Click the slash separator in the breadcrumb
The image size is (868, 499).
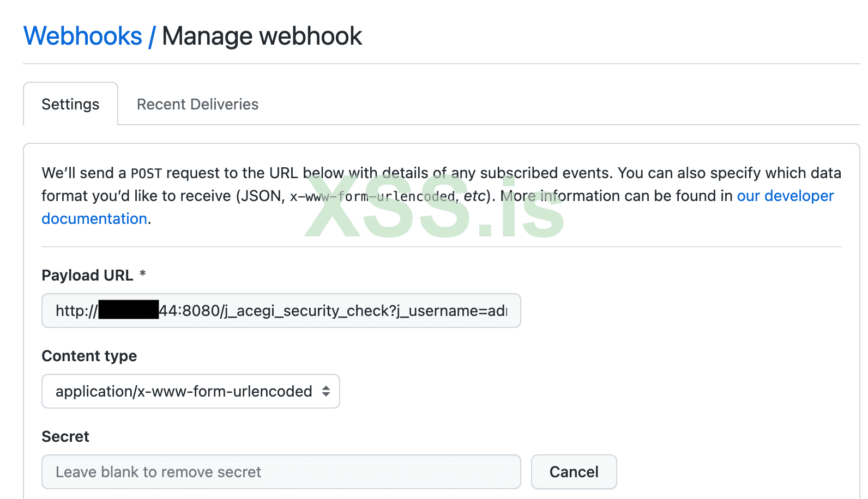152,36
